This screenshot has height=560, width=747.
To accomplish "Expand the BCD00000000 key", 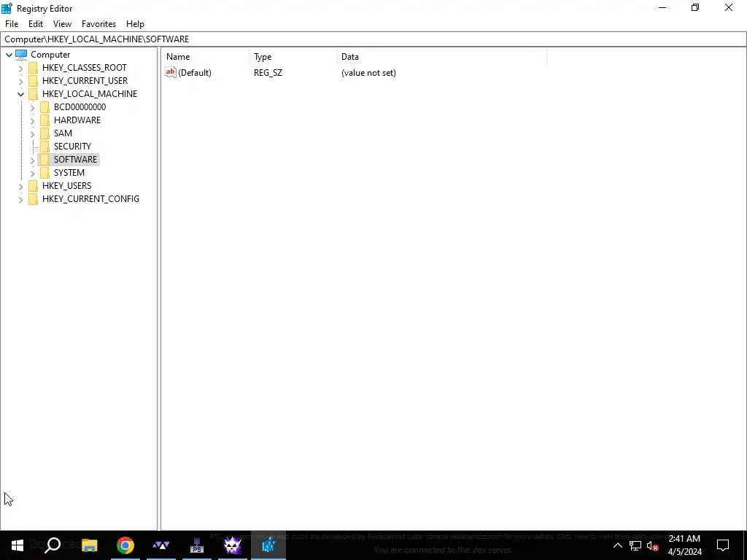I will (32, 108).
